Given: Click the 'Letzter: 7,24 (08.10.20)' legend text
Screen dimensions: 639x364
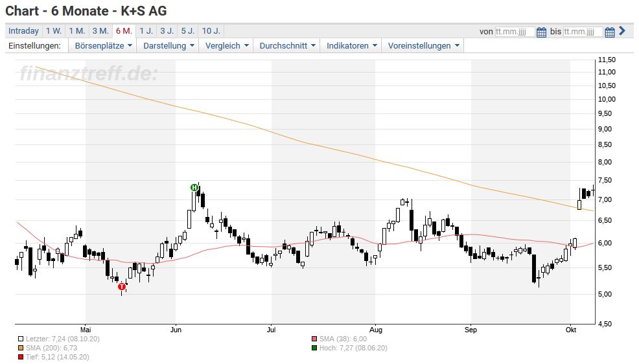Looking at the screenshot, I should (x=63, y=339).
